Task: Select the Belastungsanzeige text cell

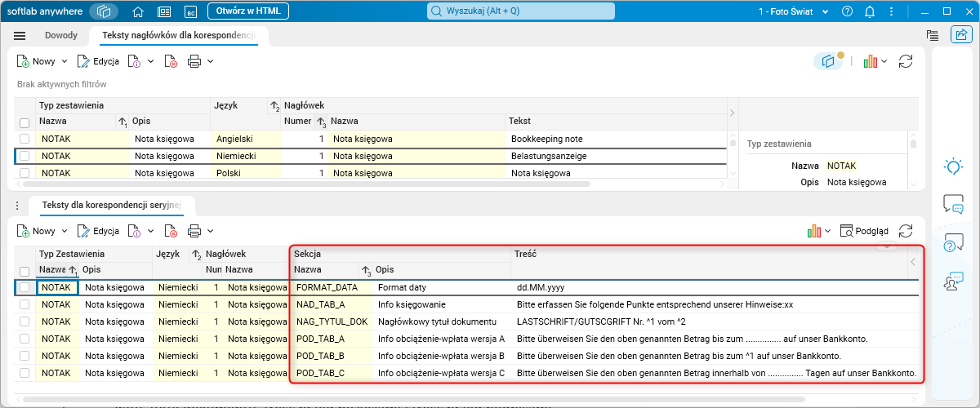Action: click(617, 156)
